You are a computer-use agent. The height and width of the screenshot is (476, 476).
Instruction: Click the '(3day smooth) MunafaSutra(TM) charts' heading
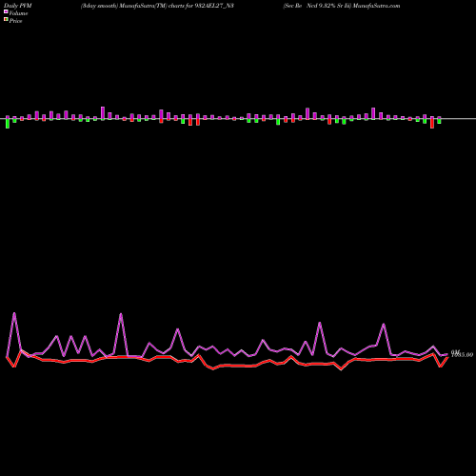pos(132,6)
